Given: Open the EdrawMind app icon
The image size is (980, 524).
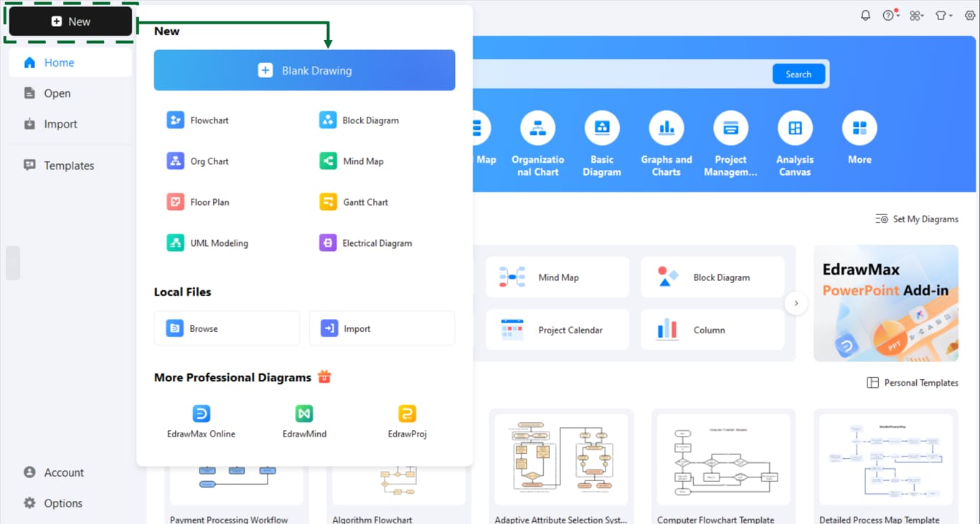Looking at the screenshot, I should (304, 414).
